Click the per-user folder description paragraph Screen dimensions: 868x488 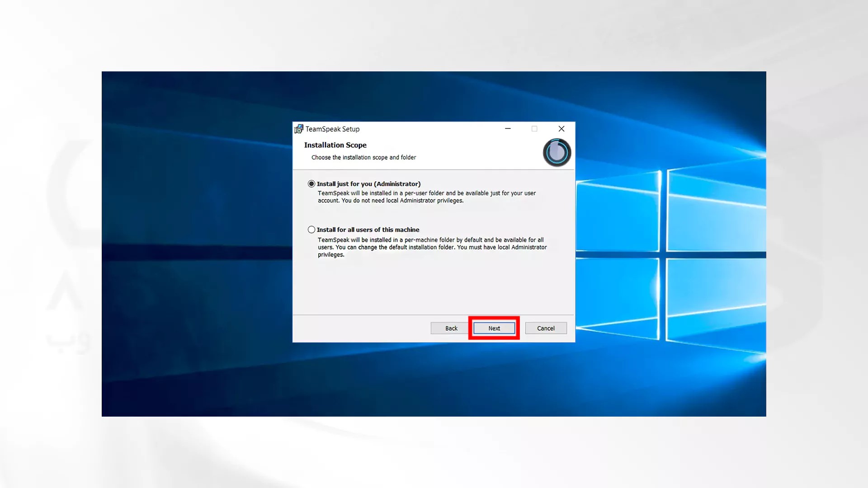coord(427,197)
